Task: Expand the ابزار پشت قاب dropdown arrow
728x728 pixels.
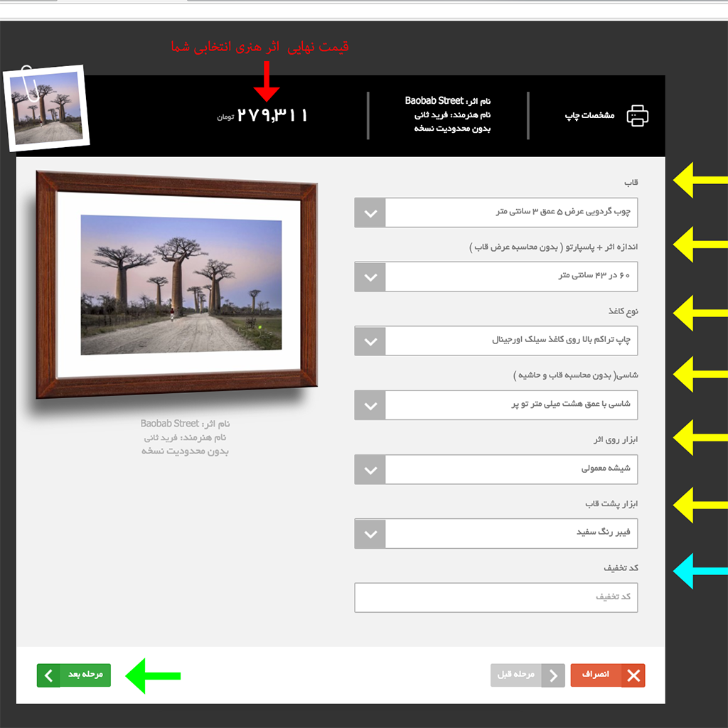Action: [x=370, y=533]
